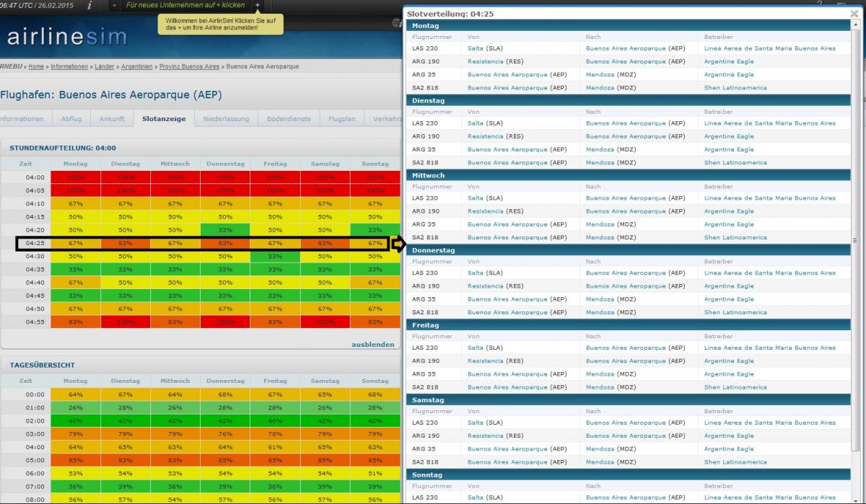Click Tagesübersicht 03:00 Donnerstag 76% cell
Image resolution: width=866 pixels, height=504 pixels.
point(225,433)
